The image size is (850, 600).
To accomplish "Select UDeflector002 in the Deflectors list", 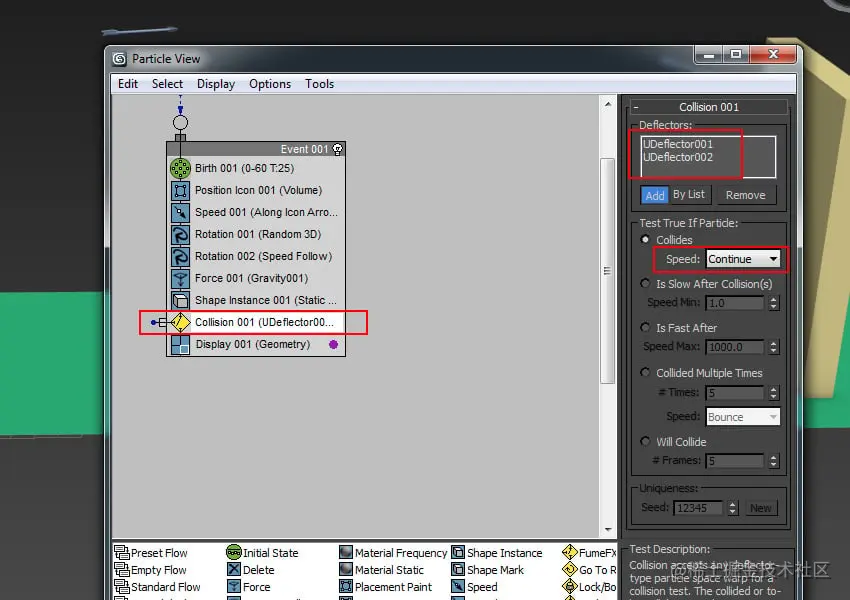I will (x=678, y=157).
